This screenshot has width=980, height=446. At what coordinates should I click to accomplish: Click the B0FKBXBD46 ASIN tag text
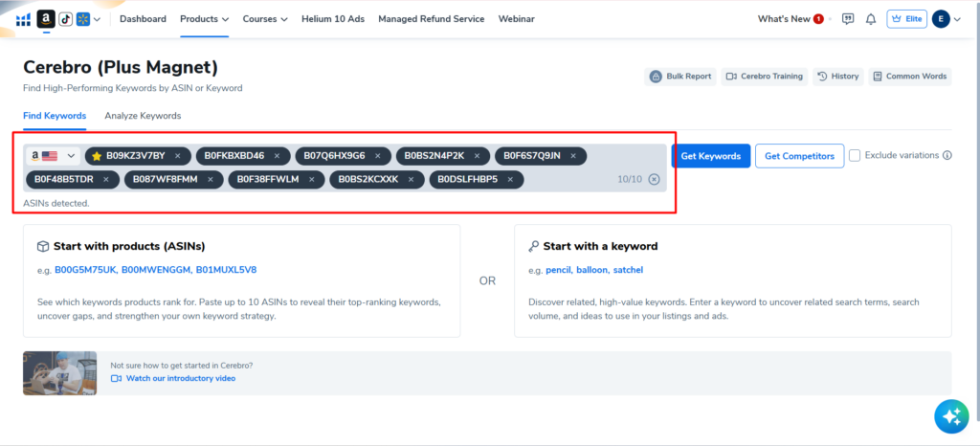click(234, 156)
